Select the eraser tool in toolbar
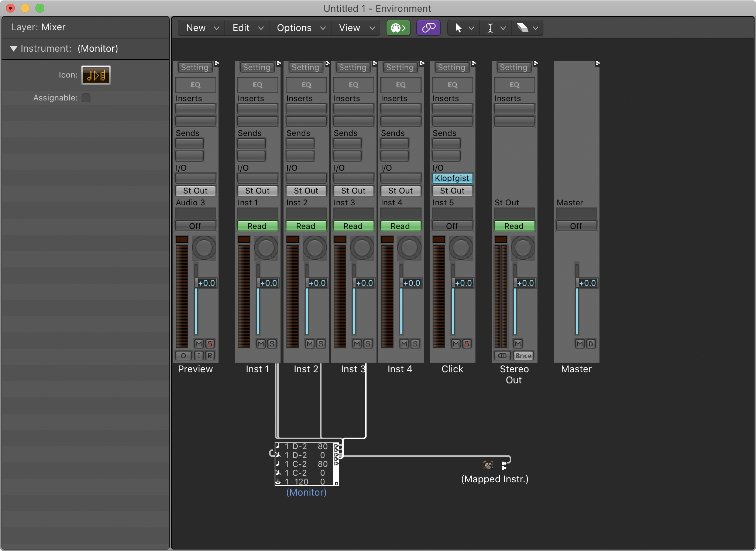This screenshot has height=551, width=756. coord(522,28)
